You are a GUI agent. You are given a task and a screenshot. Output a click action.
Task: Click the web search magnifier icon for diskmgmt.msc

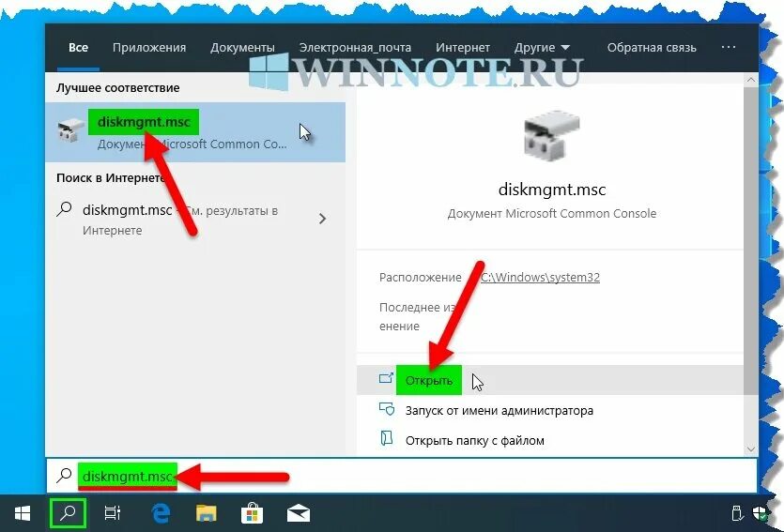point(65,209)
